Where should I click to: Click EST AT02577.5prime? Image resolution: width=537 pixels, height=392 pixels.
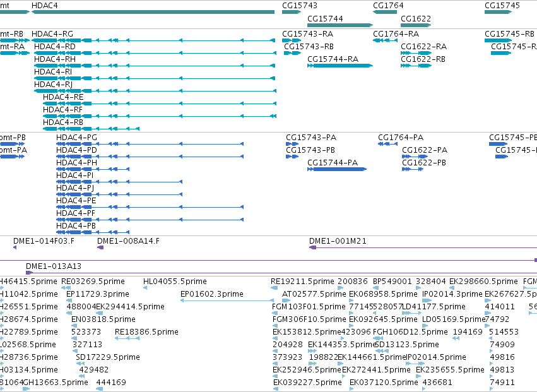click(286, 300)
